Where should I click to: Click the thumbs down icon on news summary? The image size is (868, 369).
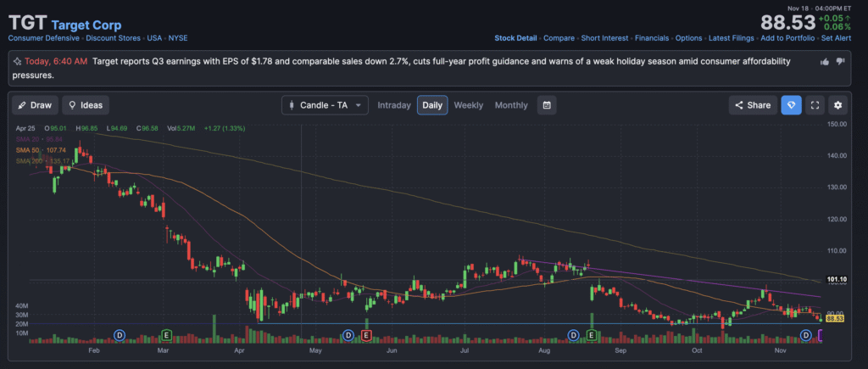[840, 62]
